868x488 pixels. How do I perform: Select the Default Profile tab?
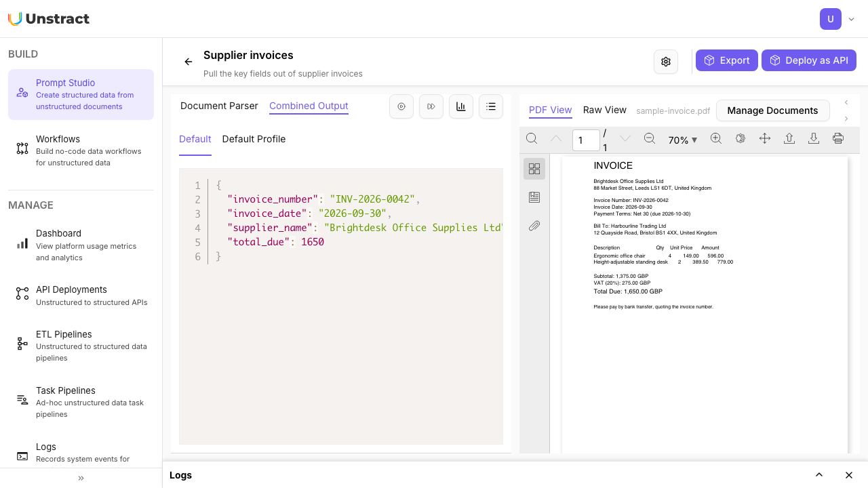254,139
